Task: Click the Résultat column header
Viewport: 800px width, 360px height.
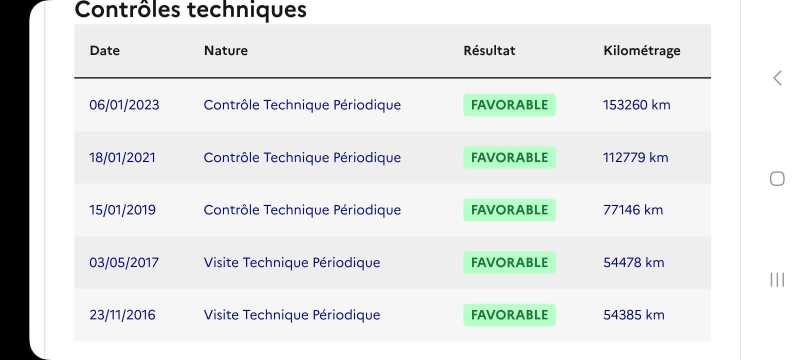Action: [x=489, y=50]
